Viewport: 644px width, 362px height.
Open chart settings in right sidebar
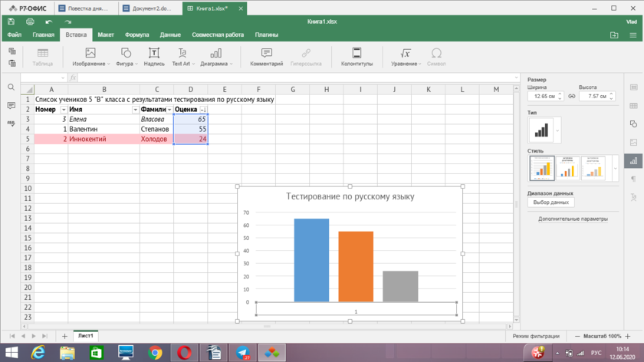click(x=633, y=161)
